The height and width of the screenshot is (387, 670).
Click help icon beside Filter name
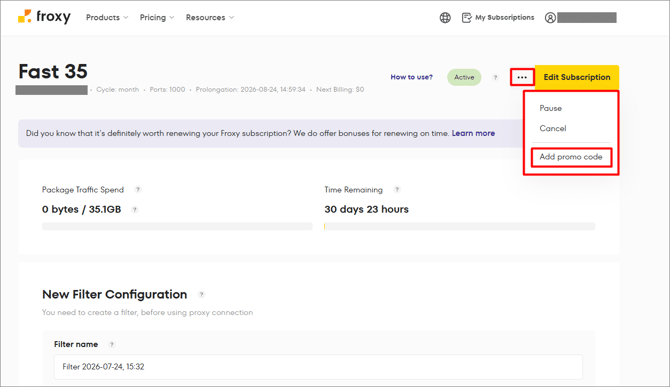point(112,344)
